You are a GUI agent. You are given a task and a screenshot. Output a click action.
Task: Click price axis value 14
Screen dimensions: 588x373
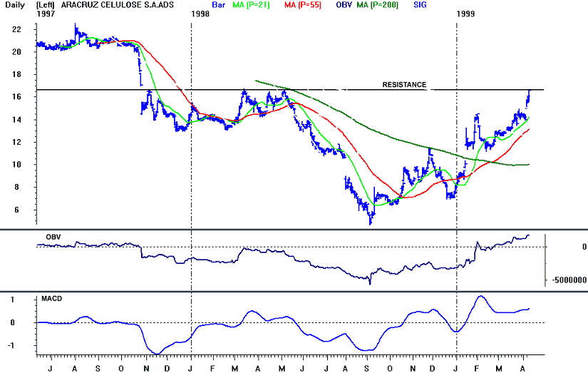(x=16, y=120)
